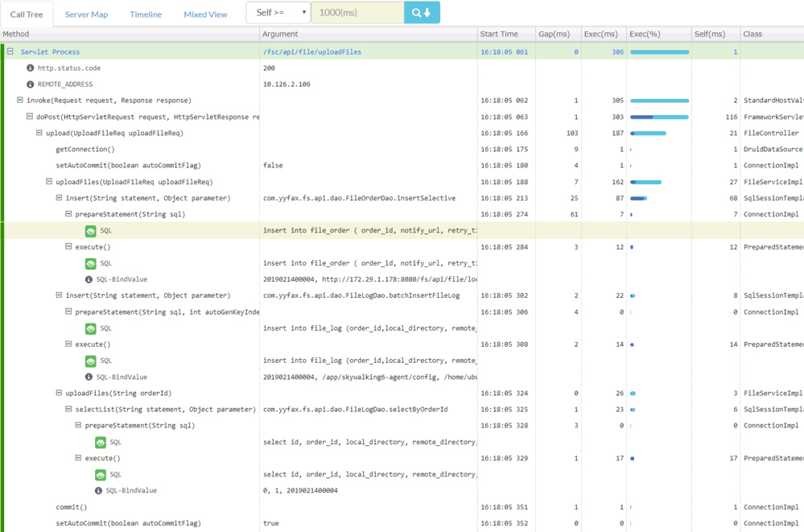Click the /fsc/api/file/uploadFiles argument link
This screenshot has height=532, width=804.
(312, 52)
